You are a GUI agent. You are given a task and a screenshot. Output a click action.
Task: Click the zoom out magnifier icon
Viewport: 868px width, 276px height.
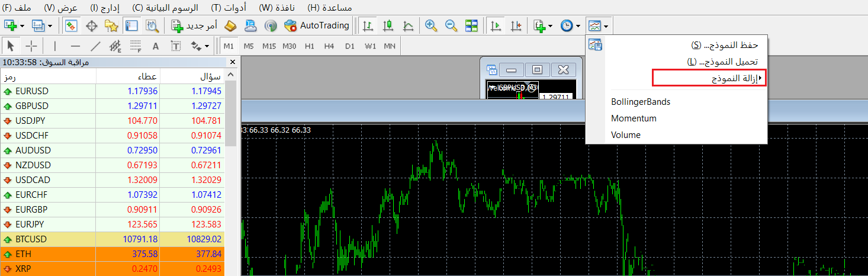[451, 25]
